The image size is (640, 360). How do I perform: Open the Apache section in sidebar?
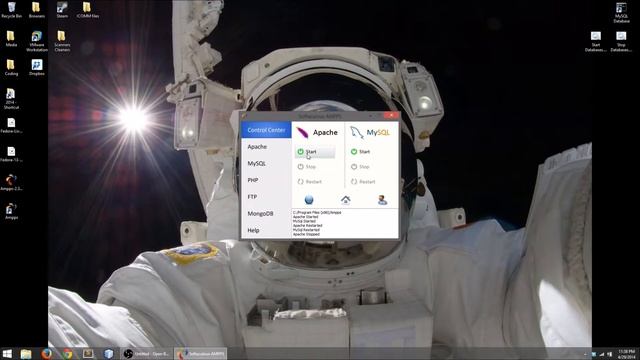(257, 147)
